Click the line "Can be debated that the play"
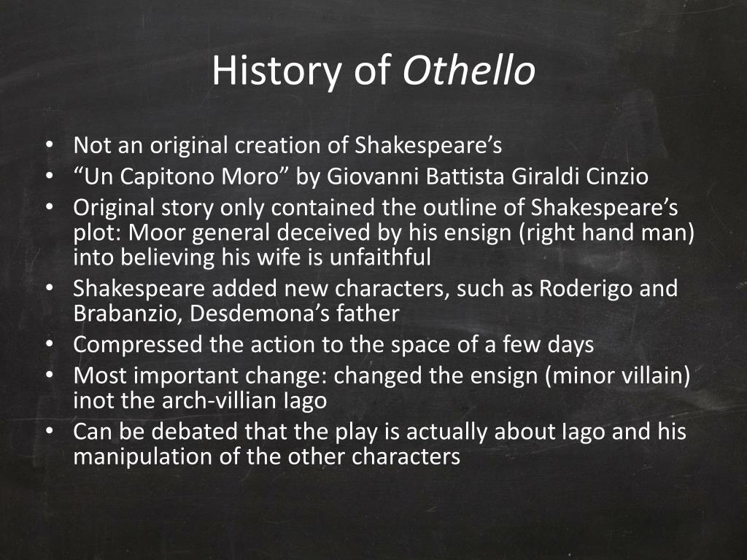 click(379, 432)
